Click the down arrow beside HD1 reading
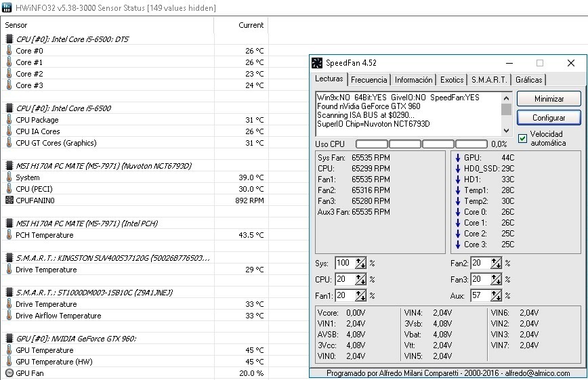588x380 pixels. click(x=458, y=180)
